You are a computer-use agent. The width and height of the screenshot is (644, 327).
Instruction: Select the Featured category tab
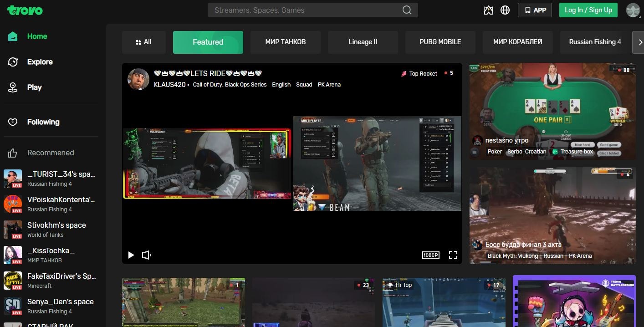(x=208, y=42)
